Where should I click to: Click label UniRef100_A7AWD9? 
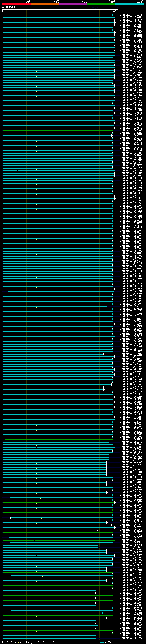coord(131,354)
